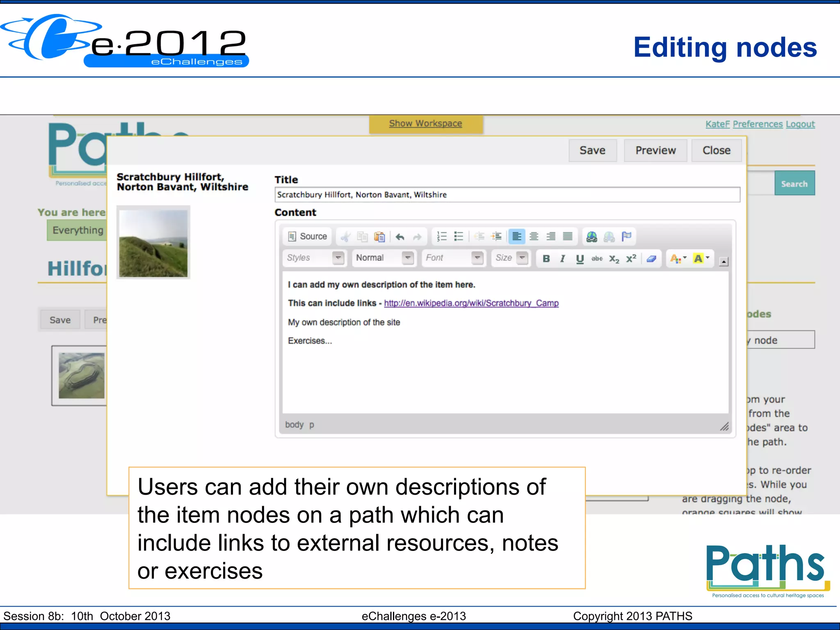Viewport: 840px width, 630px height.
Task: Click the Paste clipboard icon
Action: coord(379,237)
